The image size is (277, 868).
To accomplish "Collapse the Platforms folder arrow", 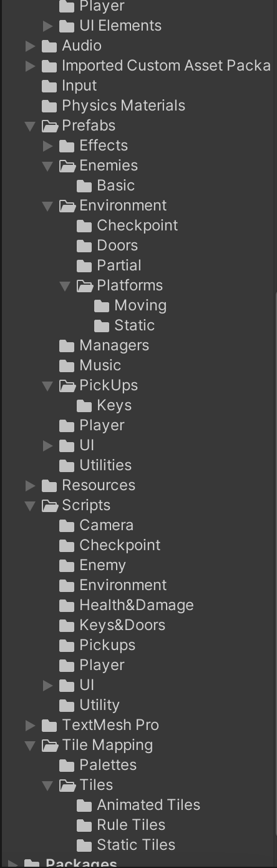I will (x=65, y=286).
